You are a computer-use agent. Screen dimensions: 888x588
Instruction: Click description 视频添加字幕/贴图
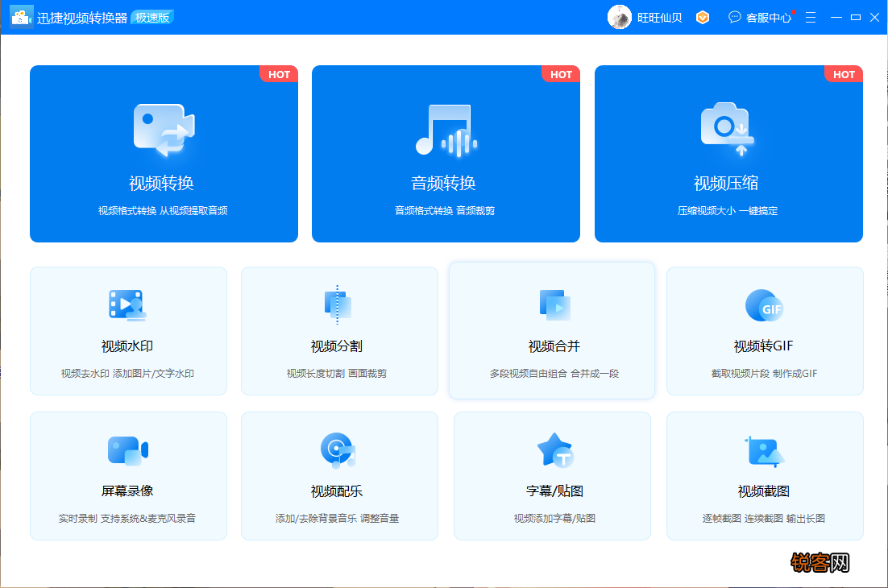[554, 519]
